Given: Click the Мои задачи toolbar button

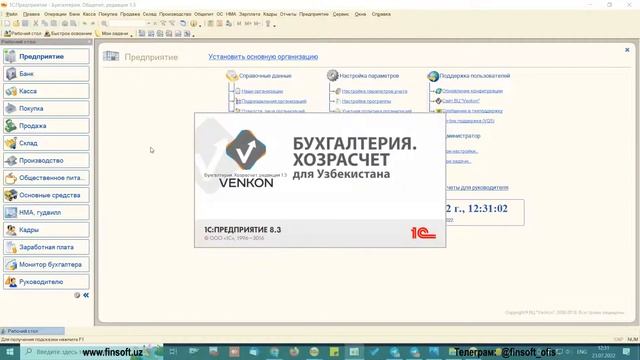Looking at the screenshot, I should coord(112,33).
